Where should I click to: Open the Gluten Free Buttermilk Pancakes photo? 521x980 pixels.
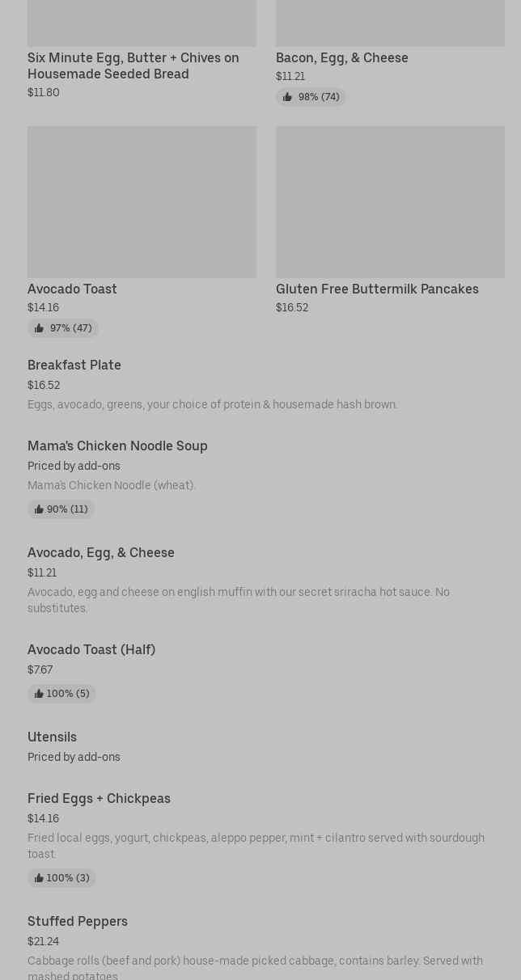(390, 201)
